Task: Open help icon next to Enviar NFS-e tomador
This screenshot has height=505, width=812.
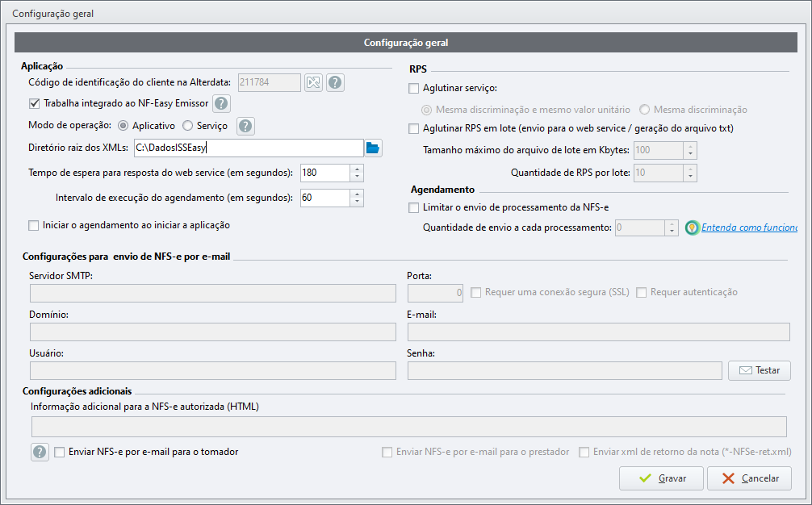Action: pos(40,452)
